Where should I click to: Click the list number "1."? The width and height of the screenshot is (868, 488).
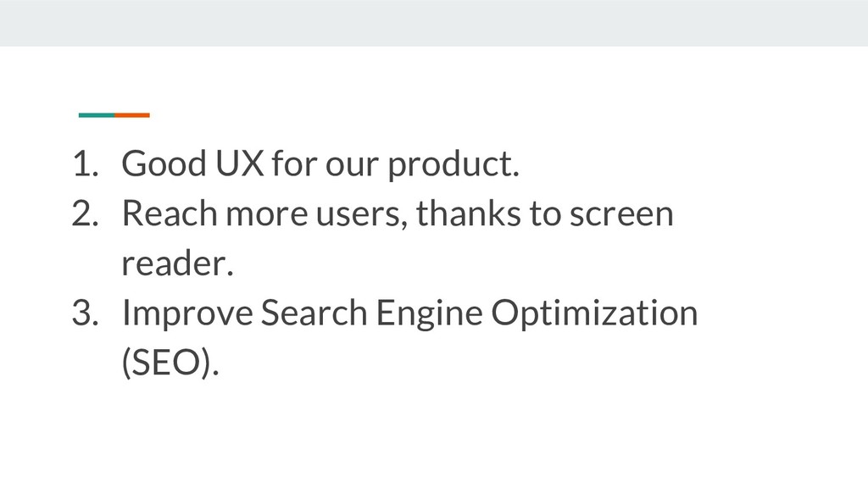[84, 164]
